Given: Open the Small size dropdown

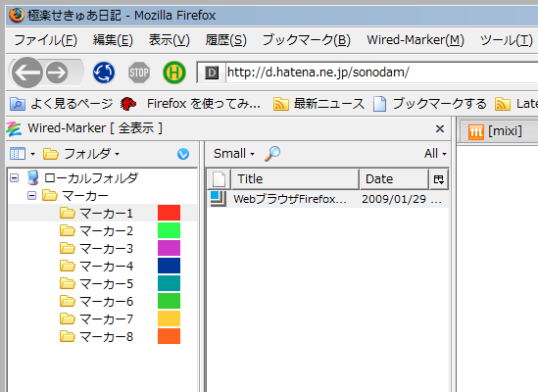Looking at the screenshot, I should (233, 154).
